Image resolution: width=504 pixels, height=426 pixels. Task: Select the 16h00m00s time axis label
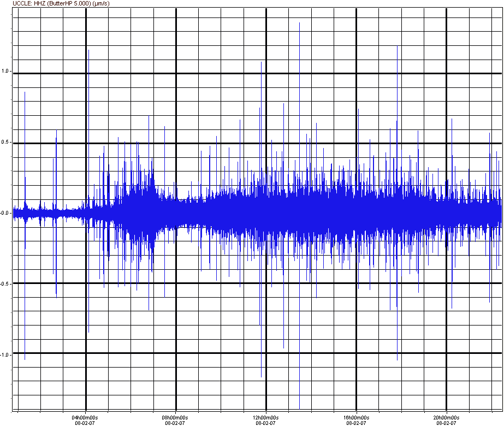coord(356,417)
